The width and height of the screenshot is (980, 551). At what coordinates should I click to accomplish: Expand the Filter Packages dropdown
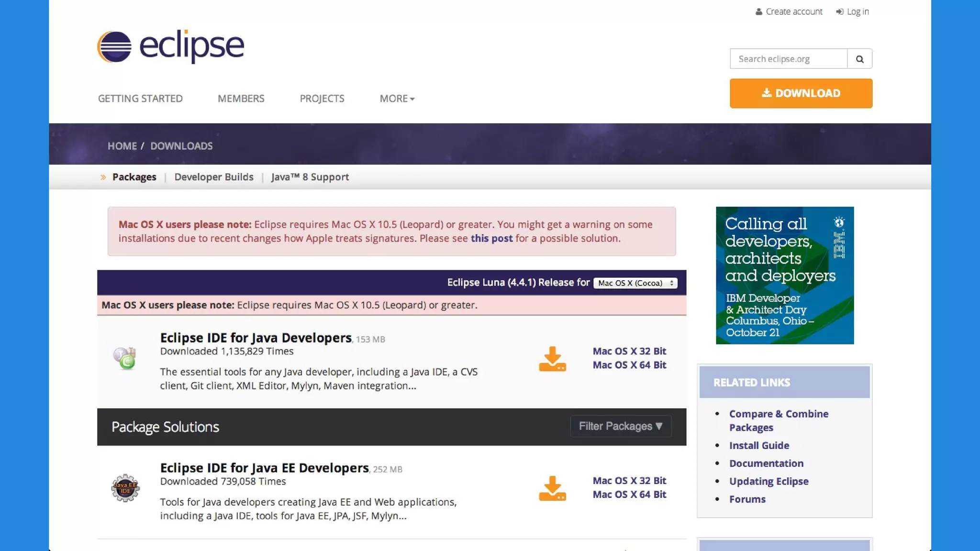pos(621,426)
